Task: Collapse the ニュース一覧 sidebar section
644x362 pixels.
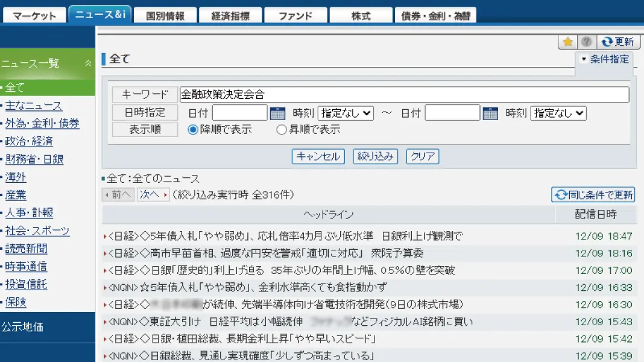Action: coord(88,63)
